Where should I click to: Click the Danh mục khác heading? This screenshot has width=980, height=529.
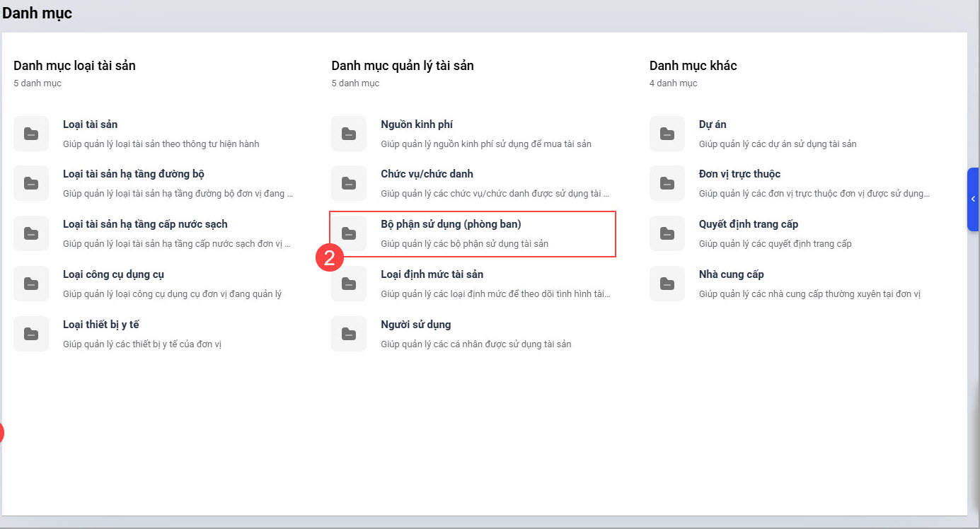pos(693,66)
